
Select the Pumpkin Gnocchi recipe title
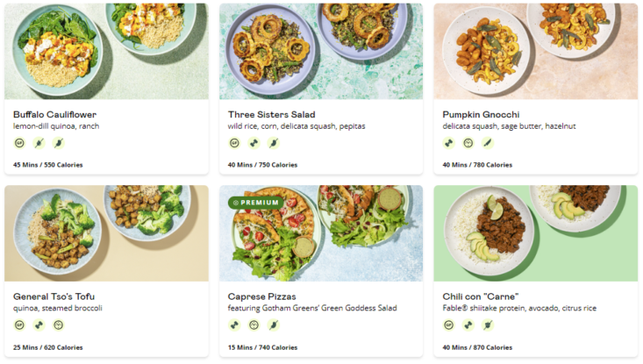click(481, 115)
